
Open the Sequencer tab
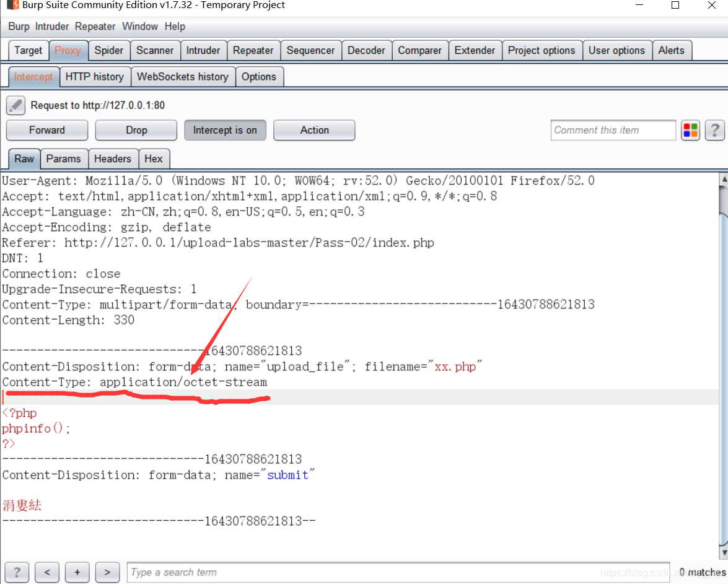click(310, 50)
